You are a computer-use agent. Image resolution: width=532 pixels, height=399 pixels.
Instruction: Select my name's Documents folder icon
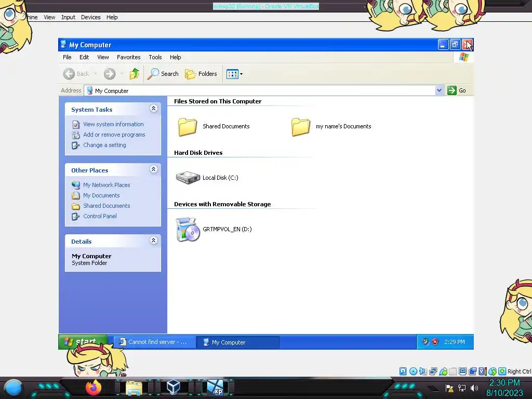(301, 127)
